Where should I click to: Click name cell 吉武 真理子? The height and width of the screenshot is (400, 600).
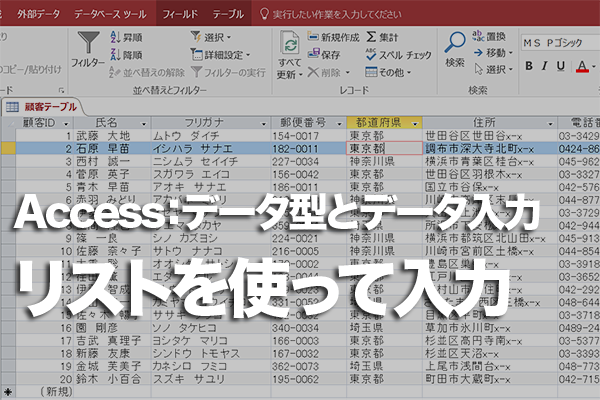pyautogui.click(x=112, y=341)
